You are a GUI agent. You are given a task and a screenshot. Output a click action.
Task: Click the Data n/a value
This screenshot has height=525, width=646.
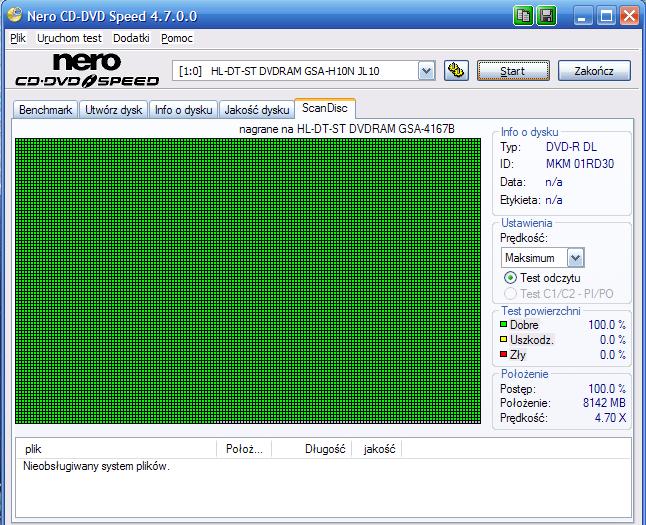(554, 182)
